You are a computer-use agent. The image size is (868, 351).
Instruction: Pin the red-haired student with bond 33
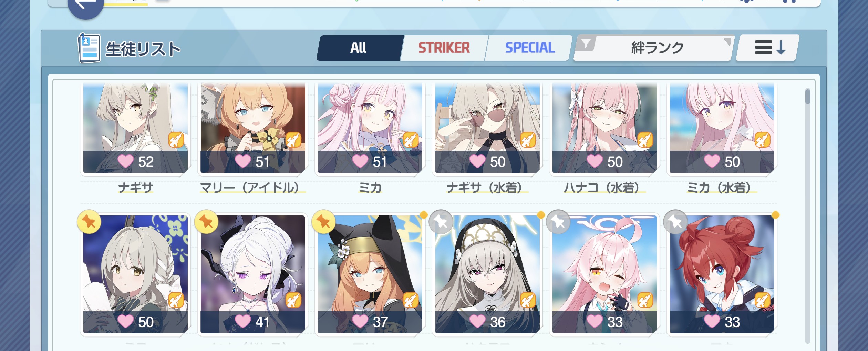point(676,222)
